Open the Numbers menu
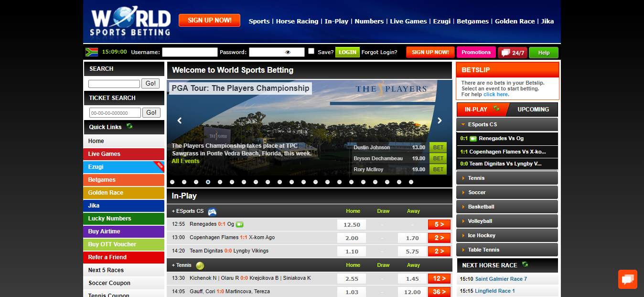 coord(369,21)
